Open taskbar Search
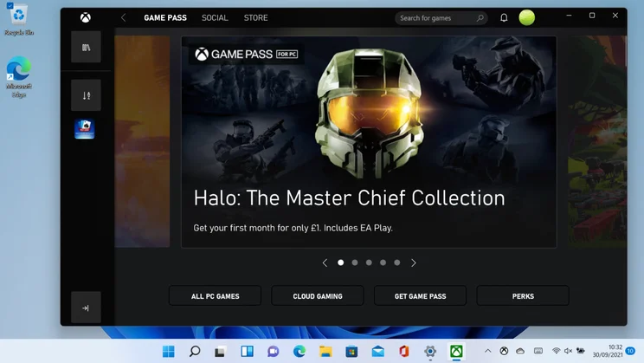The image size is (644, 363). point(195,352)
